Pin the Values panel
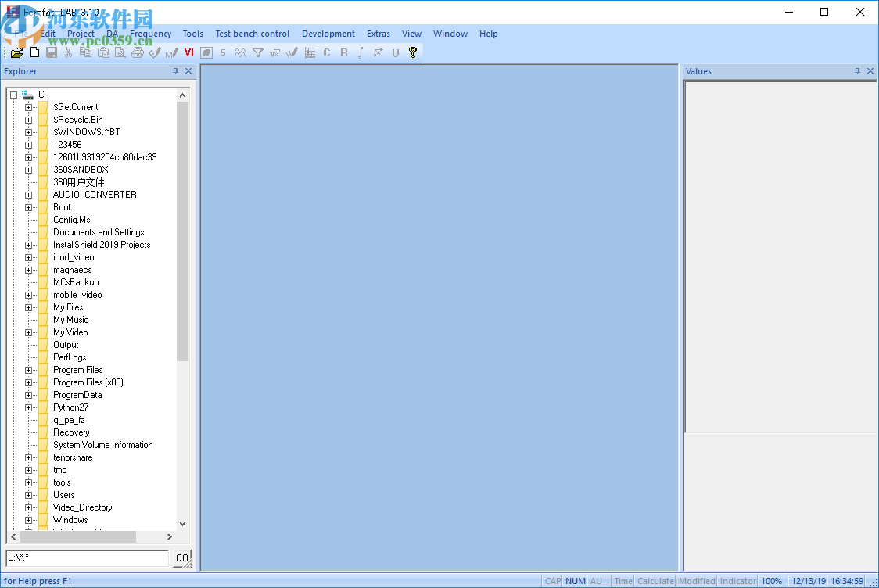 pos(857,71)
